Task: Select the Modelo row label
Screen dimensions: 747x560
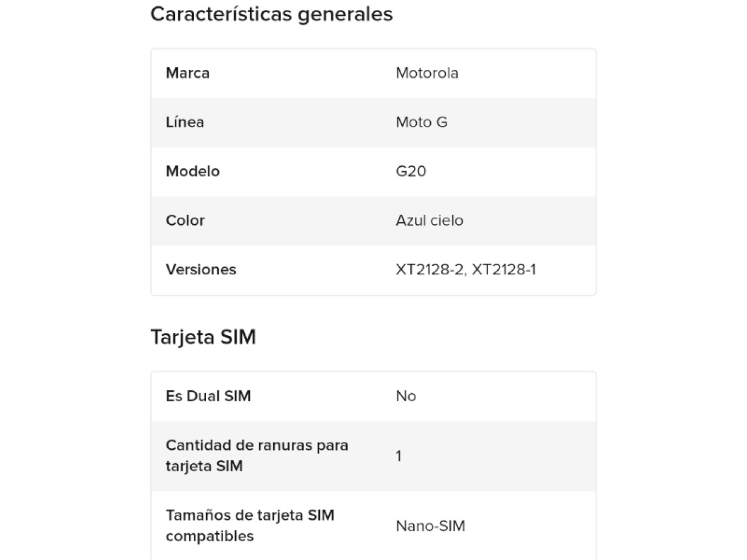Action: (193, 171)
